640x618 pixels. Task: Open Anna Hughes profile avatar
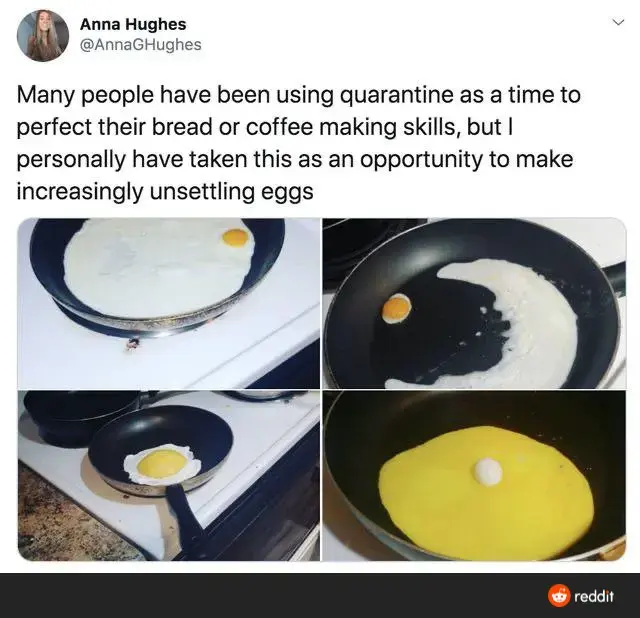43,36
